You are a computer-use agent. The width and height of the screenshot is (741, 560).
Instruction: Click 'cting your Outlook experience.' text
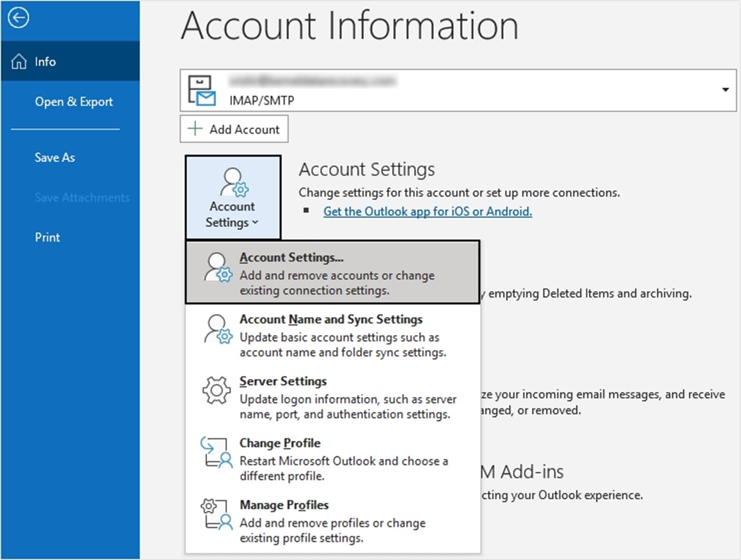562,495
